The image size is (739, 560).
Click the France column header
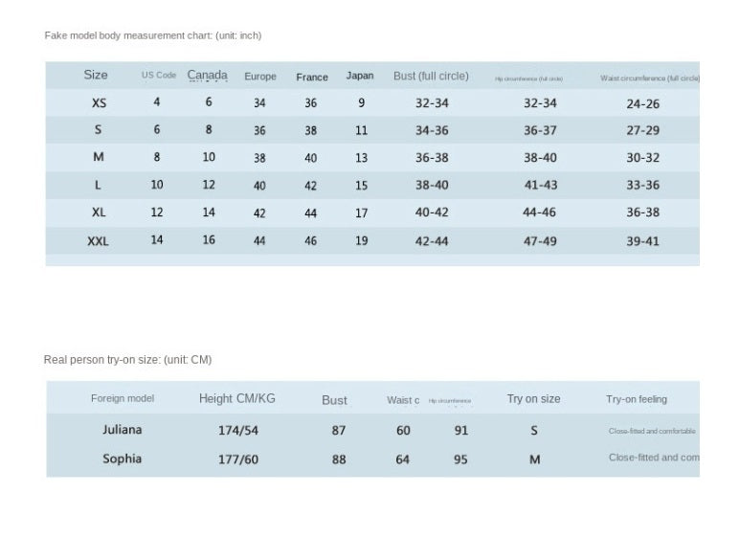(312, 77)
